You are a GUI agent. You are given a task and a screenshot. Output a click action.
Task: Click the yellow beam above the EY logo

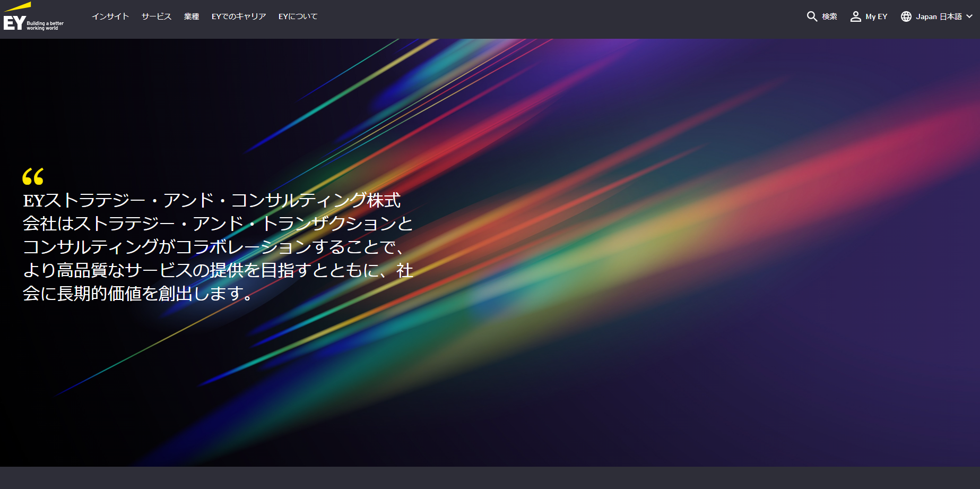pos(18,7)
